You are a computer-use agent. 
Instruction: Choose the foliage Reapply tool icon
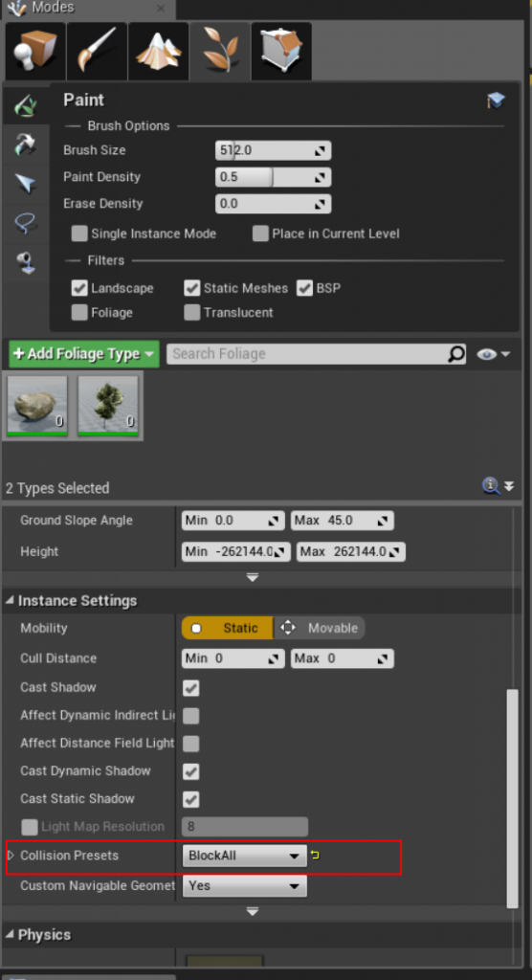(26, 144)
